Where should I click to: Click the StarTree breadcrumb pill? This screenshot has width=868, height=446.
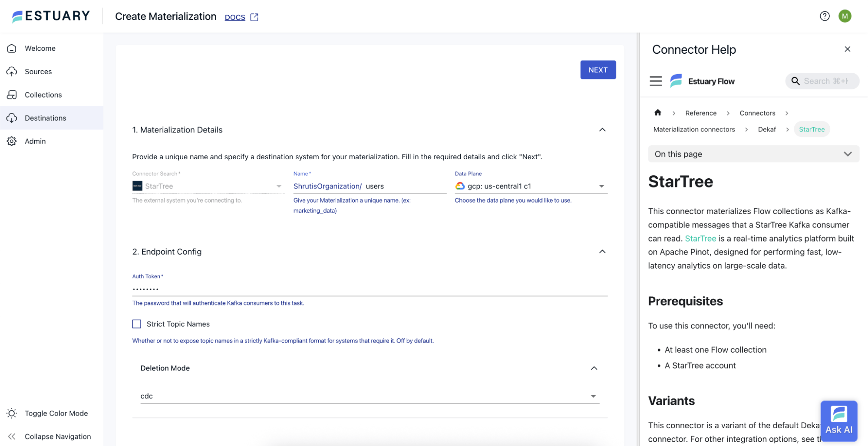[x=812, y=129]
